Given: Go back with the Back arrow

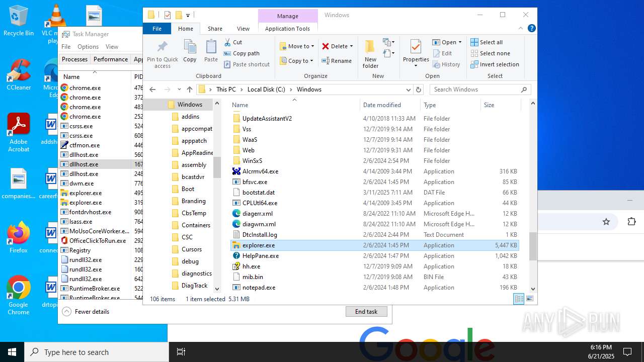Looking at the screenshot, I should [152, 89].
